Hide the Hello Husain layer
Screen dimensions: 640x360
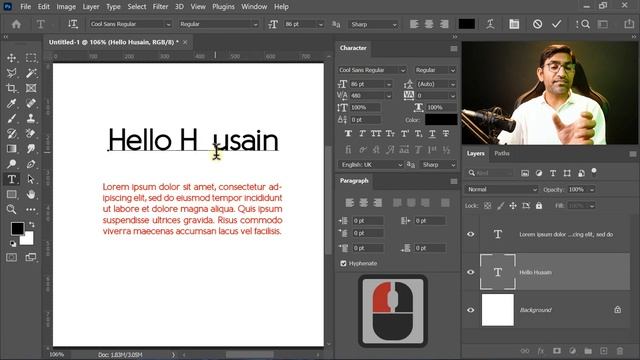click(471, 272)
